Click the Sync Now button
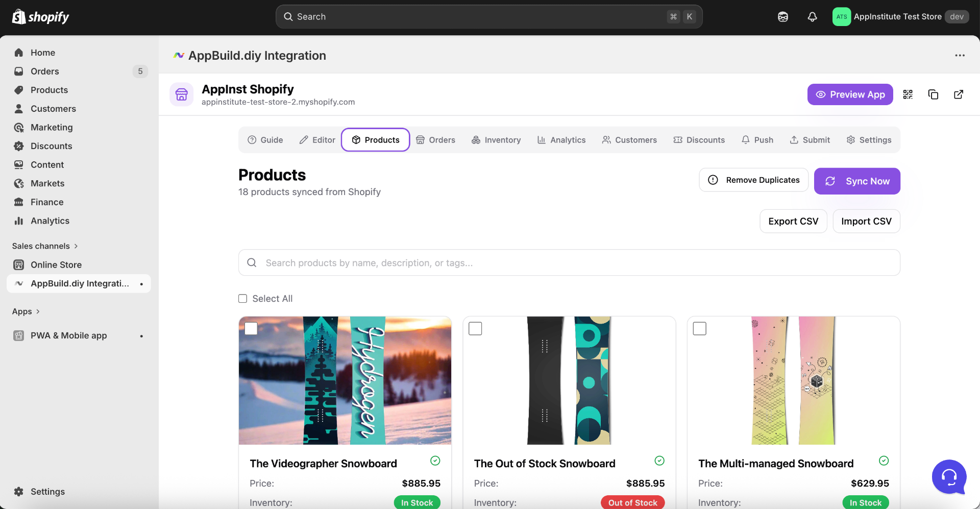This screenshot has width=980, height=509. (x=857, y=181)
